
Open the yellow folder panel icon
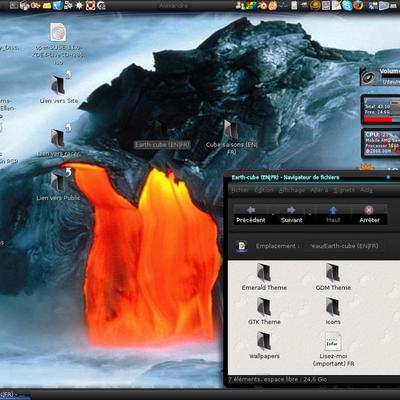[x=47, y=5]
